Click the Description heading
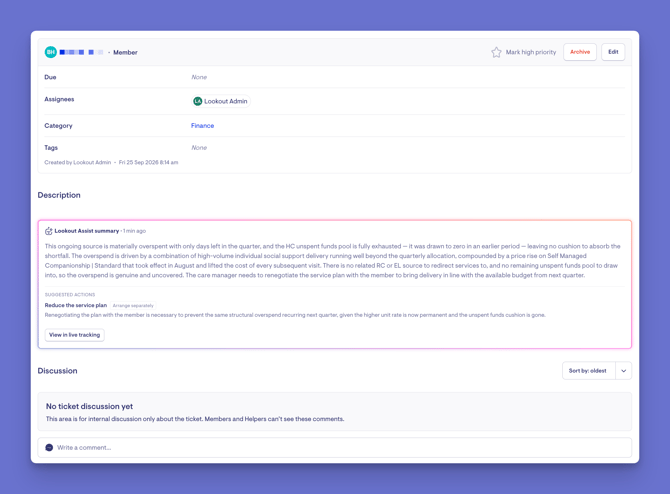670x494 pixels. coord(59,195)
